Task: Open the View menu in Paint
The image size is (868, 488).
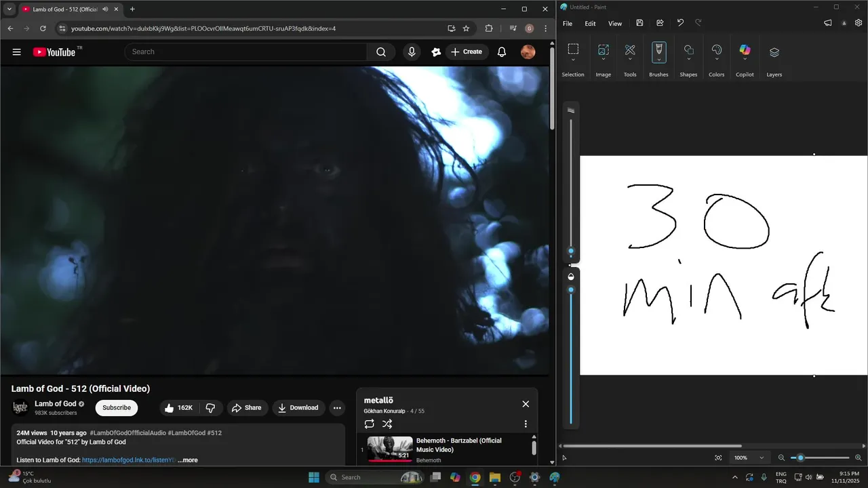Action: coord(615,23)
